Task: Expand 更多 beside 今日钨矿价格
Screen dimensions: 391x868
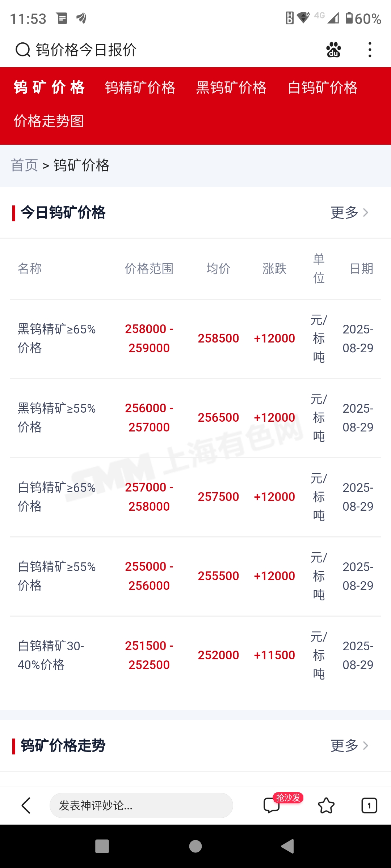Action: pos(349,212)
